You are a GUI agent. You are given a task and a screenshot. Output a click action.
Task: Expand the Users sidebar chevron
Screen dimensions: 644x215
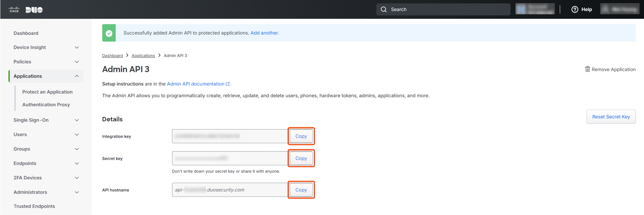coord(77,135)
